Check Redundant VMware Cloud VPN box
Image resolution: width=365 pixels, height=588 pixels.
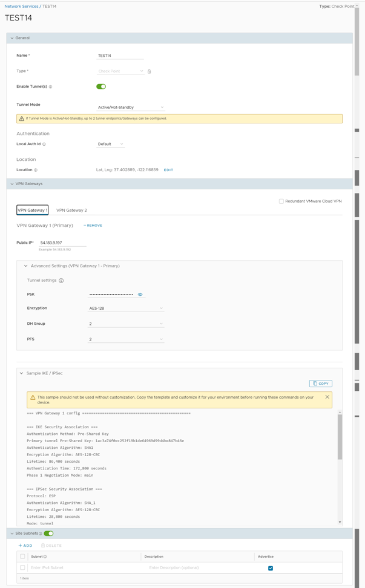coord(281,201)
